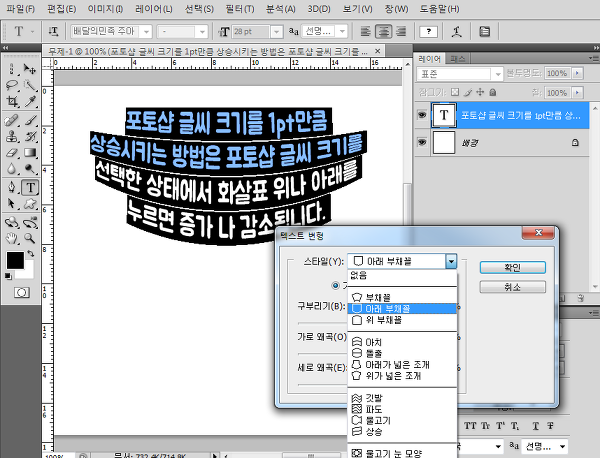Screen dimensions: 600x458
Task: Choose 아치 warp style
Action: 402,342
